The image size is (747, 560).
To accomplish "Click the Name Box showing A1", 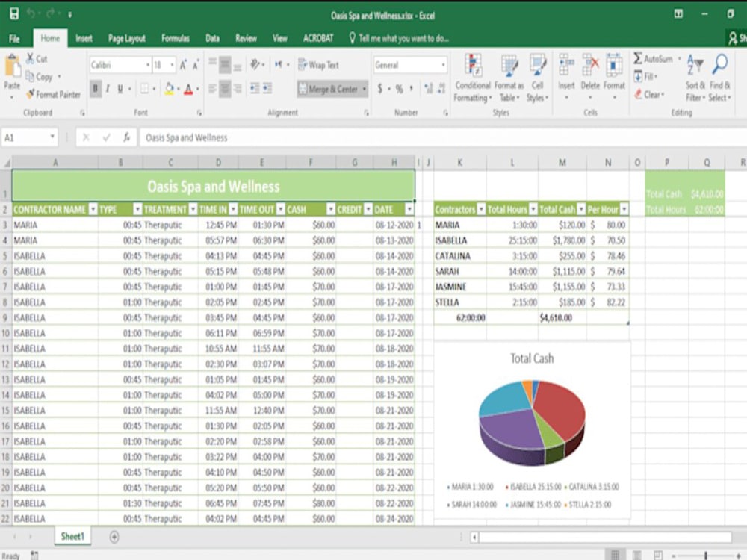I will tap(26, 137).
